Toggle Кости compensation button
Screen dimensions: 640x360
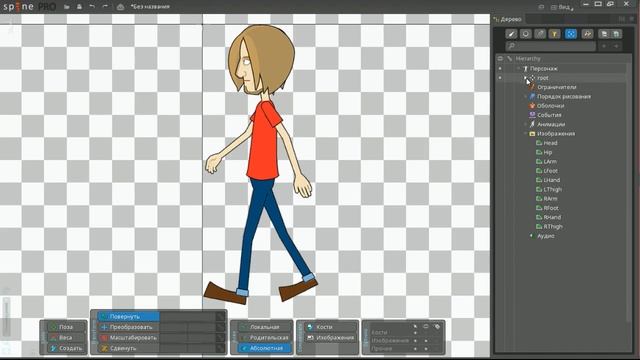(x=330, y=327)
